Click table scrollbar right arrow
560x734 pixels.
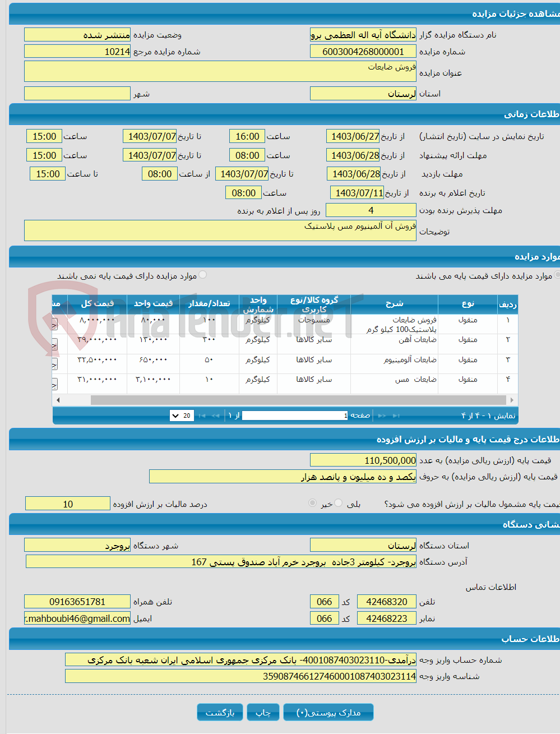coord(512,400)
